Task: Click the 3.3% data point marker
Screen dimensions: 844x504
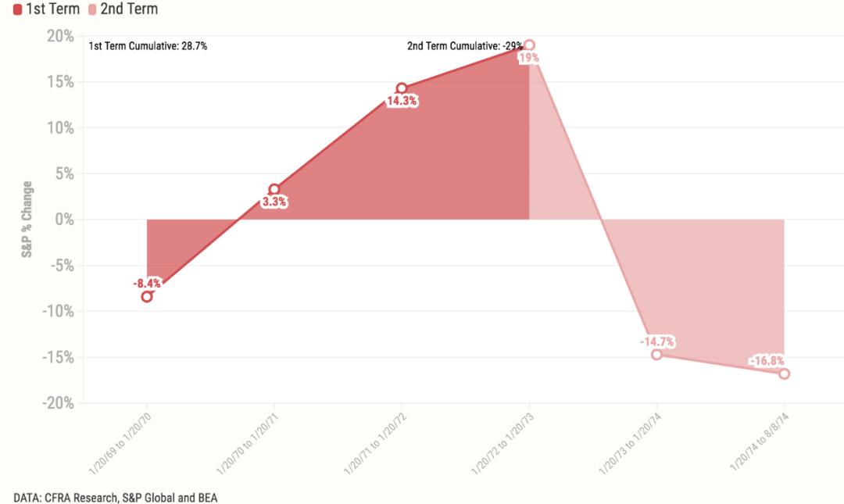Action: pos(274,189)
